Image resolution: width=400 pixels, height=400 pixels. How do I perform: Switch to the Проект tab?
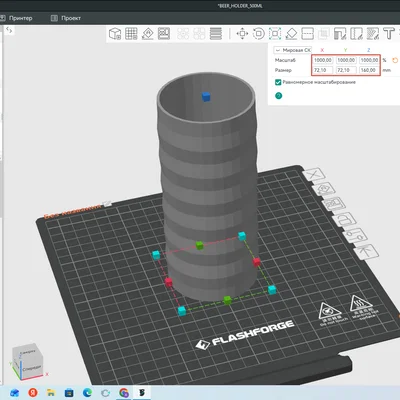click(x=66, y=18)
